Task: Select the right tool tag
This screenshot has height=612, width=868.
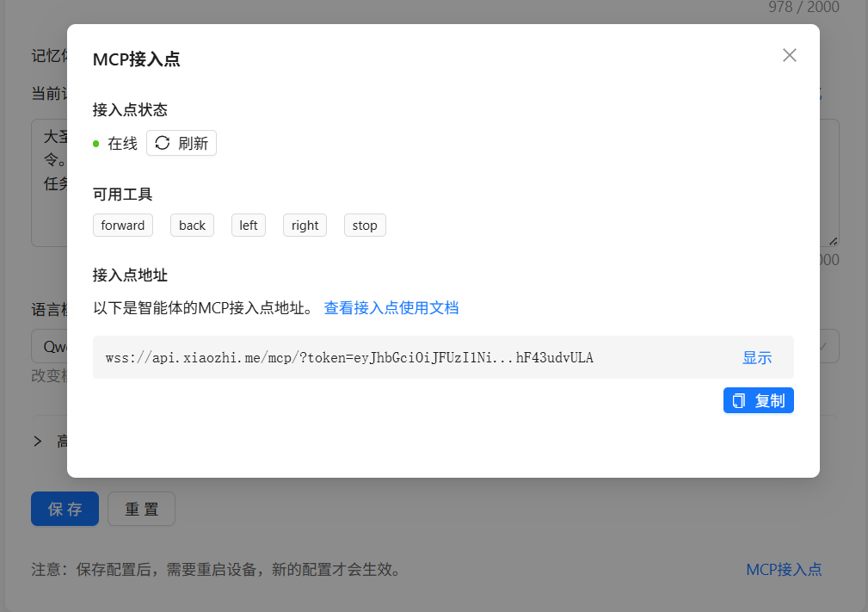Action: point(305,226)
